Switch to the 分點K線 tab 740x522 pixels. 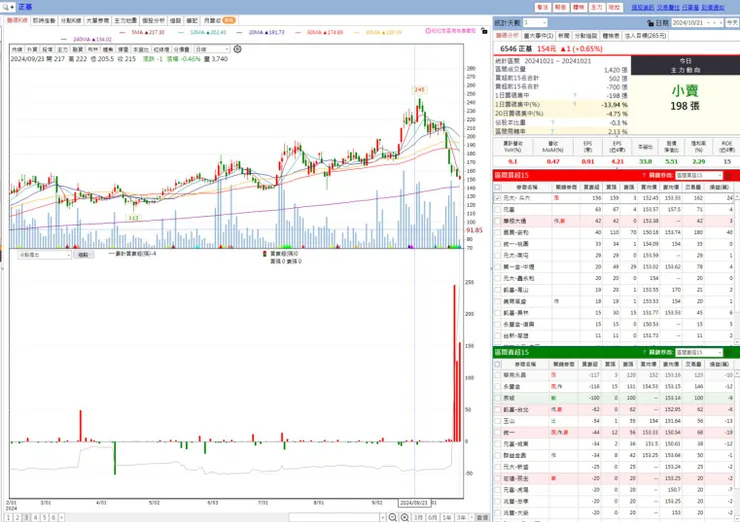[71, 20]
